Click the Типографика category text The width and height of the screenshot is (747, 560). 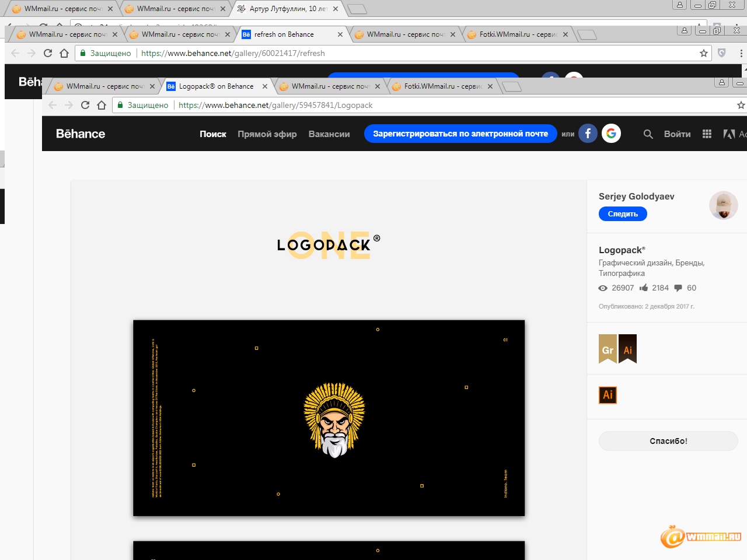[622, 273]
